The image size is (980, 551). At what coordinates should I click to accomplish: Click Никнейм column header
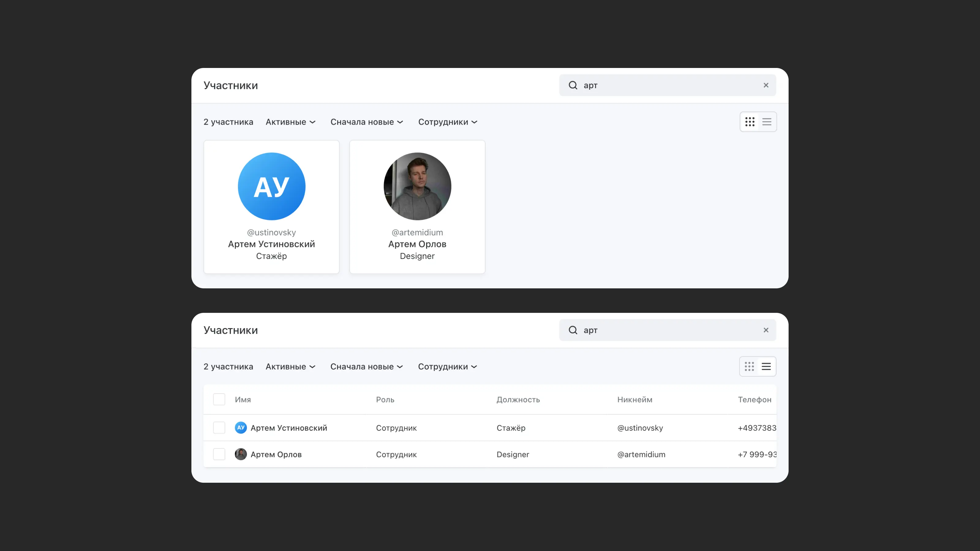pos(635,399)
